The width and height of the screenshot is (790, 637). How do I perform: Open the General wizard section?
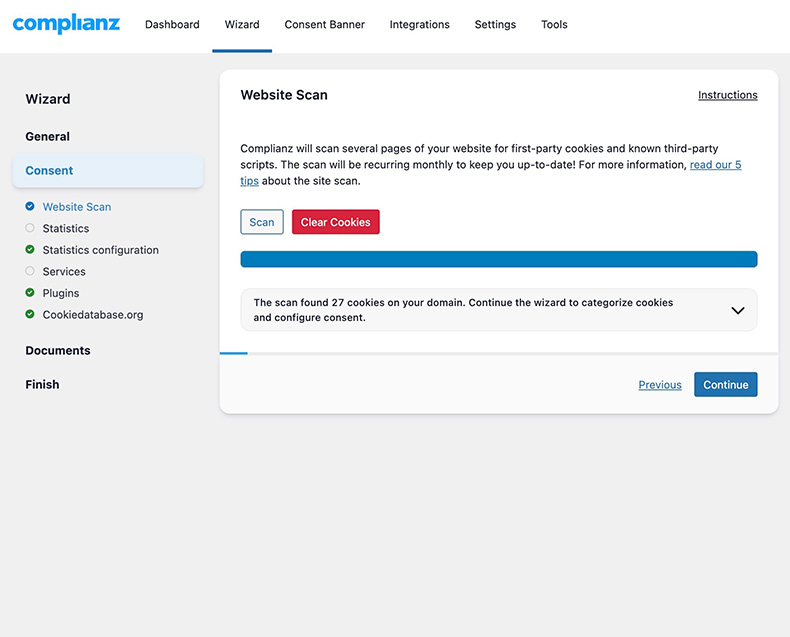point(47,137)
